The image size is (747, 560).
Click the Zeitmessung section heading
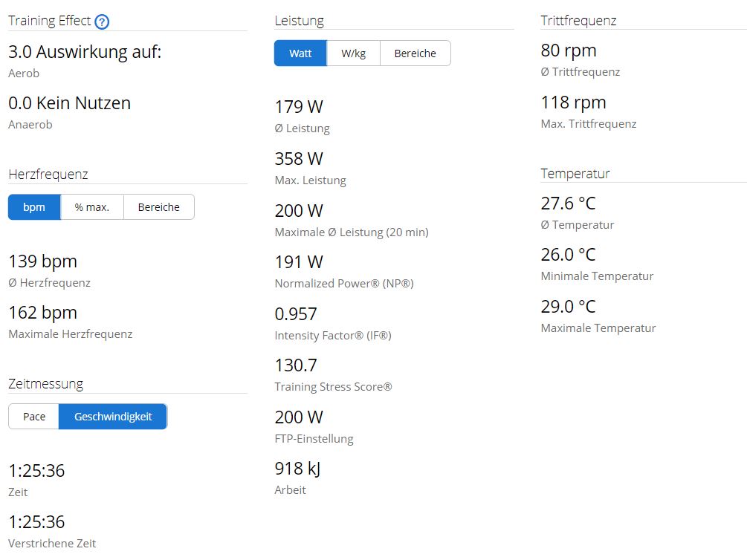[x=45, y=384]
